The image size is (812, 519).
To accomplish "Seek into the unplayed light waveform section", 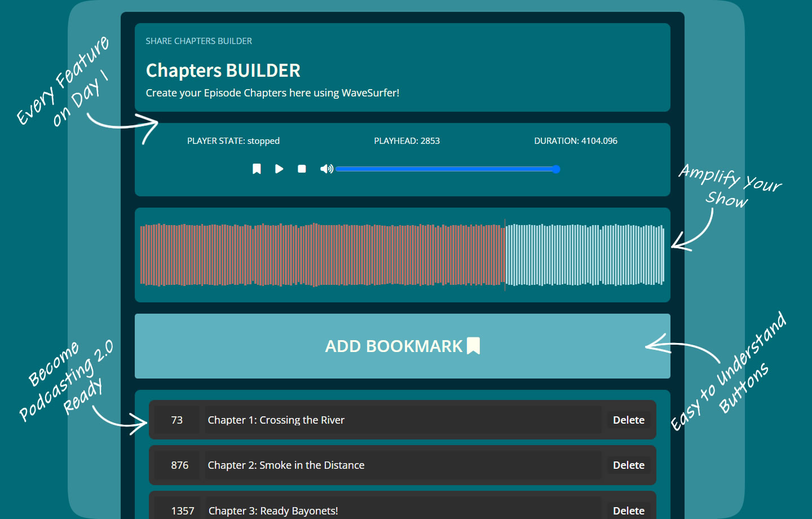I will click(x=585, y=254).
